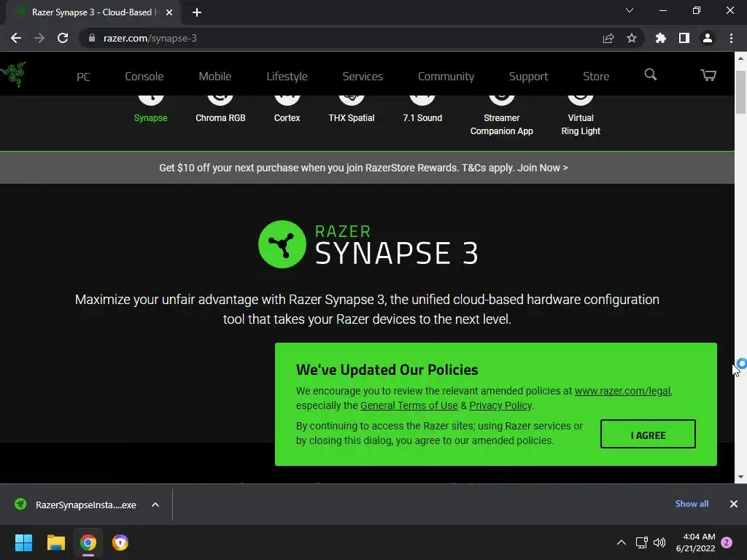Go back with the browser back arrow
The image size is (747, 560).
coord(16,38)
